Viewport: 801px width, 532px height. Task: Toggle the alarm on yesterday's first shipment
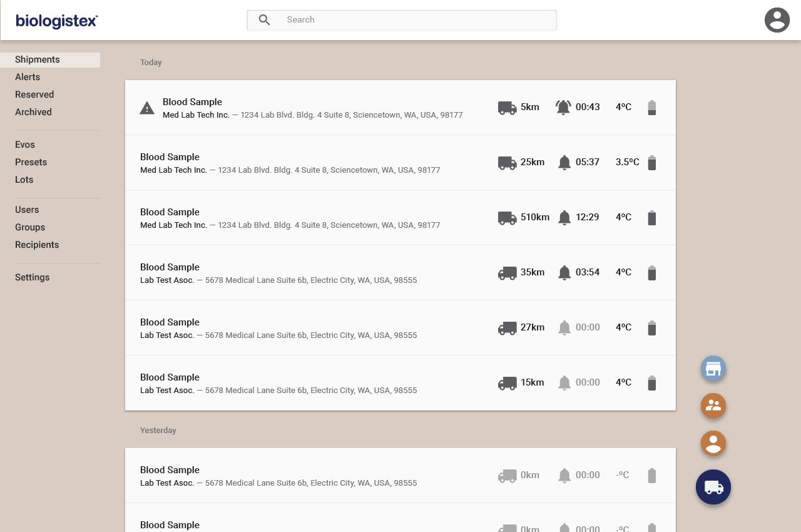(564, 475)
